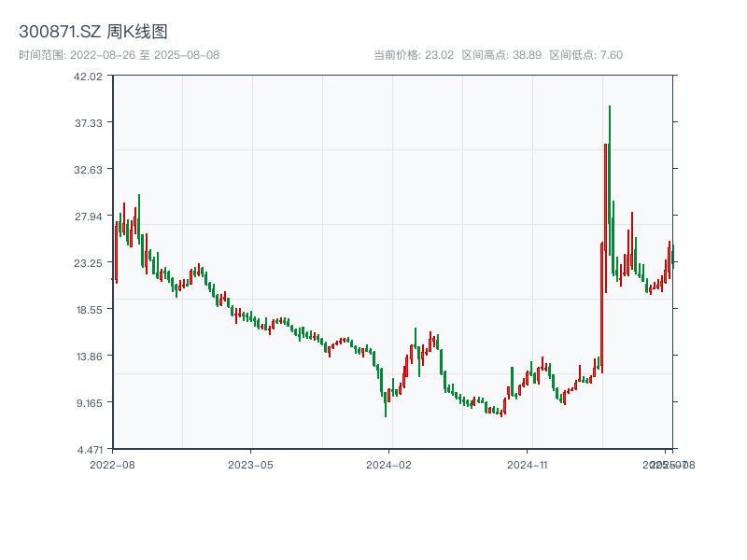
Task: Click y-axis label 4.471
Action: coord(90,450)
